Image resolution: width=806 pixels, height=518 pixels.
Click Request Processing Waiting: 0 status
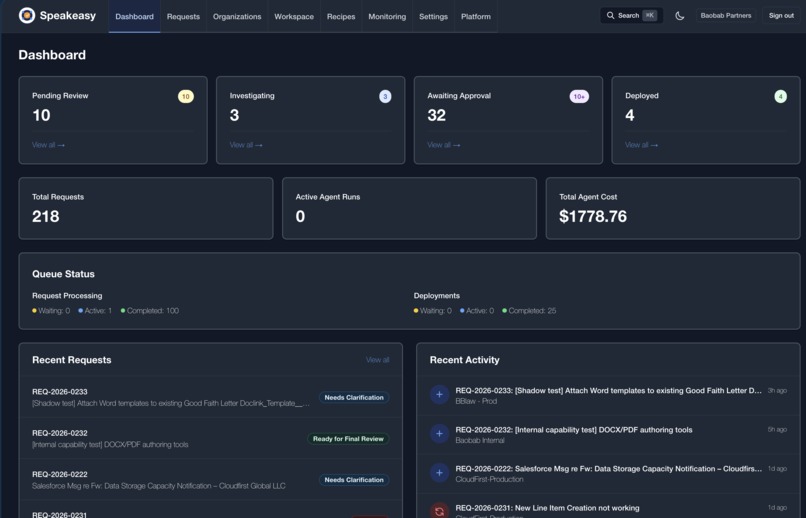[x=51, y=310]
